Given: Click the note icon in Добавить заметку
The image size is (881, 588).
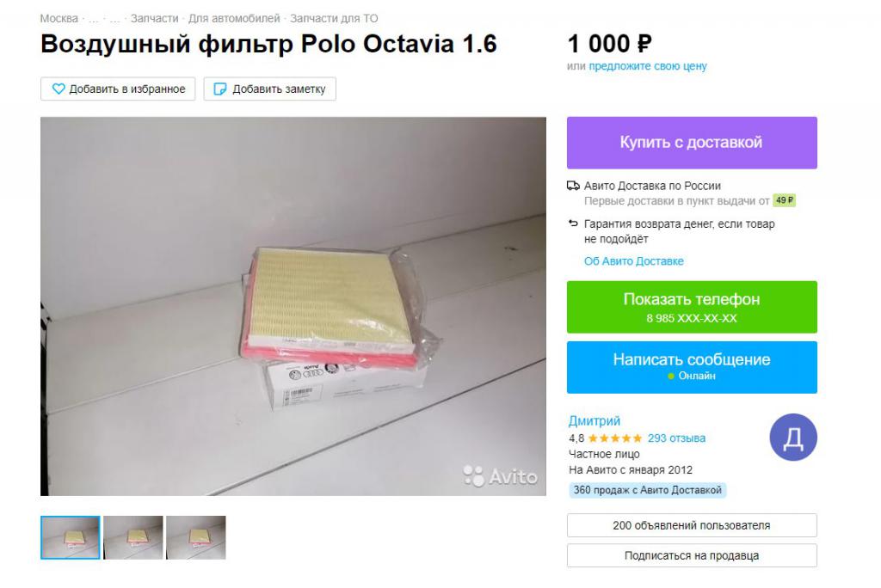Looking at the screenshot, I should coord(220,89).
